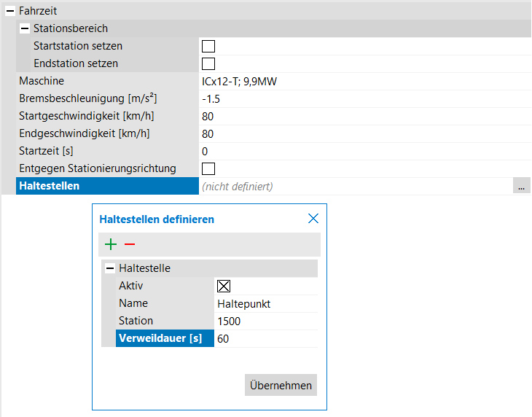Click the Startgeschwindigkeit value field

point(364,116)
